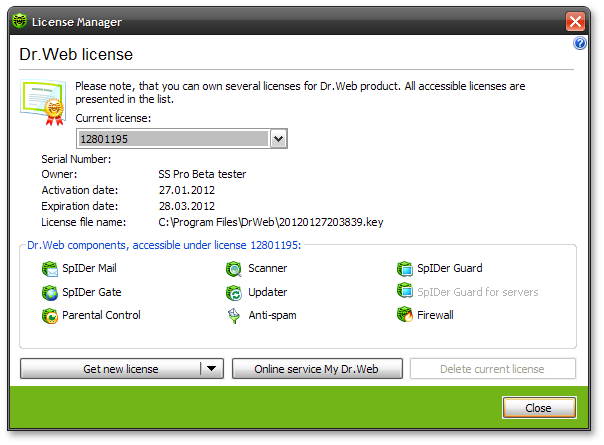Screen dimensions: 604x445
Task: Open the Get new license split arrow
Action: click(211, 369)
